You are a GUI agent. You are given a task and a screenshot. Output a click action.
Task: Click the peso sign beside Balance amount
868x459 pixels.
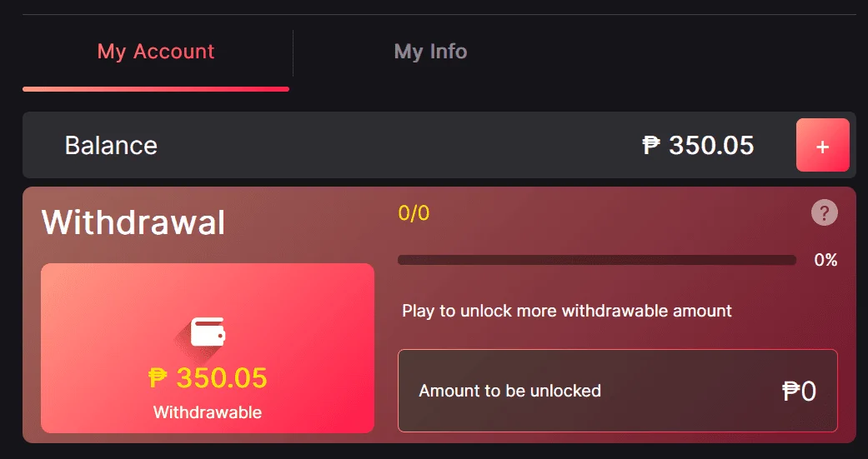(651, 146)
